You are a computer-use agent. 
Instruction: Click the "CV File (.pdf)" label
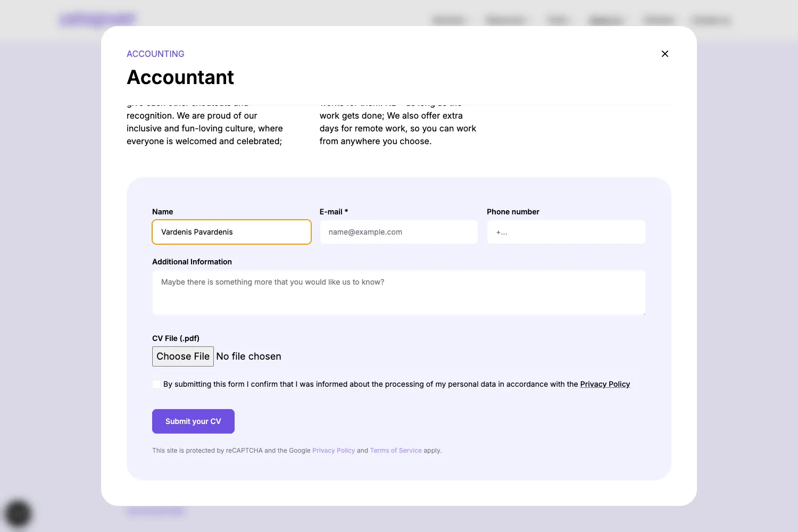[x=176, y=338]
